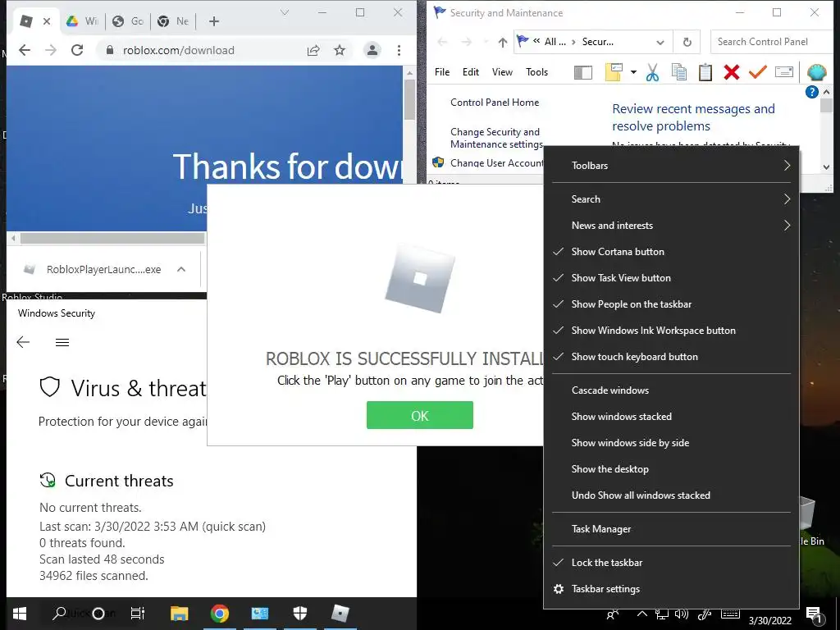Refresh the Security and Maintenance window

click(x=687, y=42)
